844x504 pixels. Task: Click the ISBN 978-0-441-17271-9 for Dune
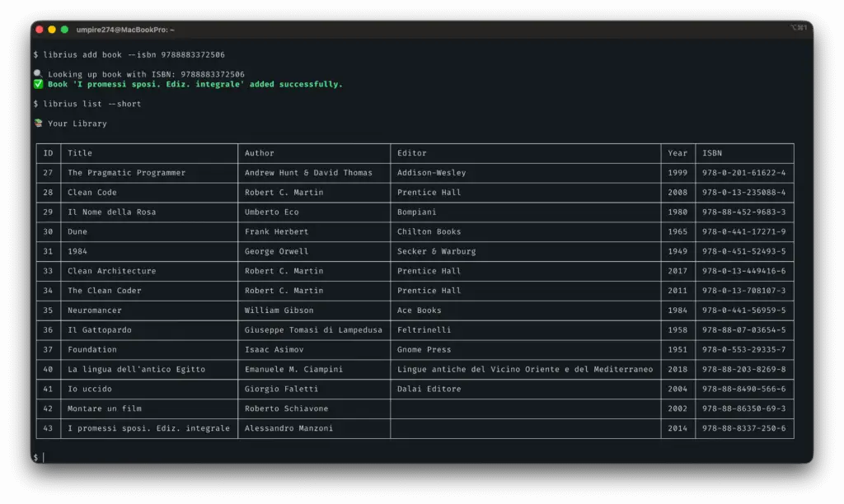pos(743,232)
